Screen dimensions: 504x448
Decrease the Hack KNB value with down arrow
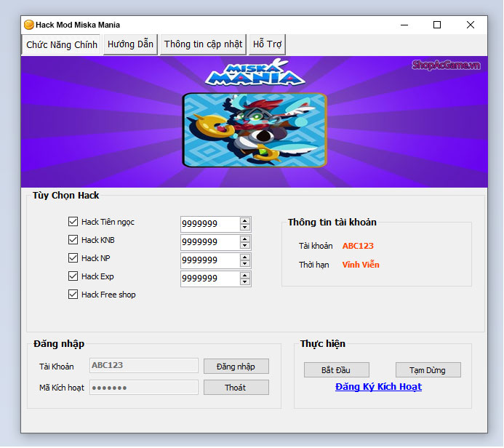pos(245,246)
